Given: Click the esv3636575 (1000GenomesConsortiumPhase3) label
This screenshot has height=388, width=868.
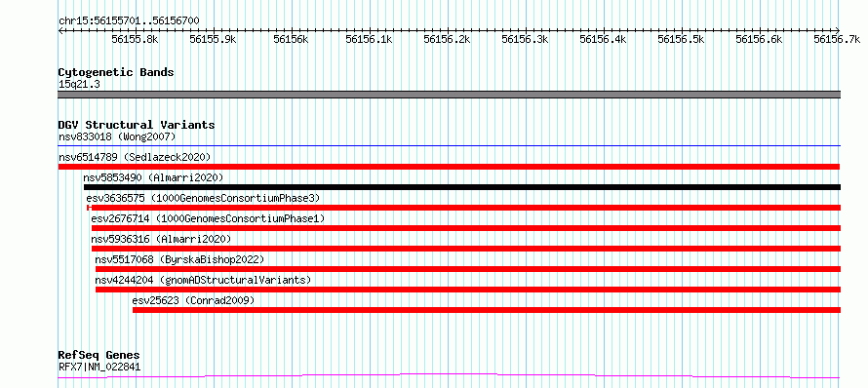Looking at the screenshot, I should [203, 198].
